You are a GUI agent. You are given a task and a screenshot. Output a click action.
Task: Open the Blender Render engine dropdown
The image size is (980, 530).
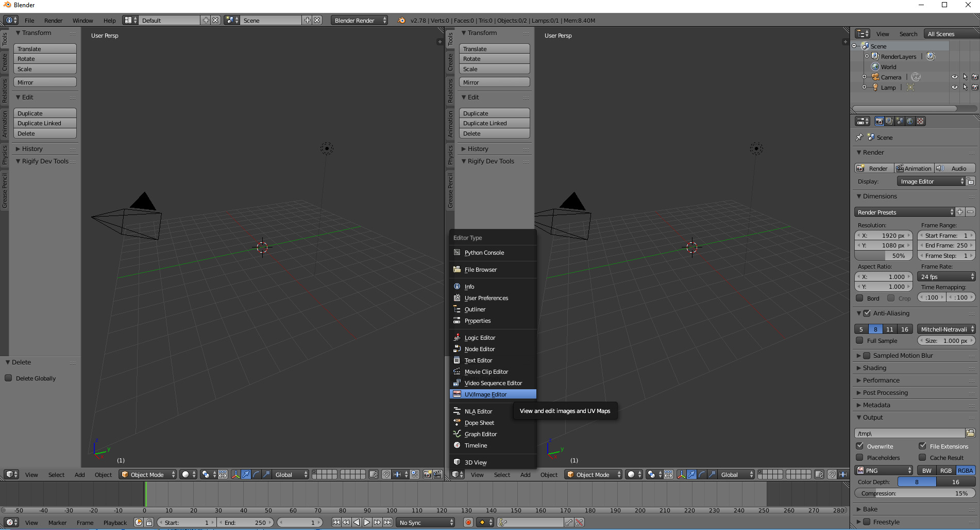(359, 20)
